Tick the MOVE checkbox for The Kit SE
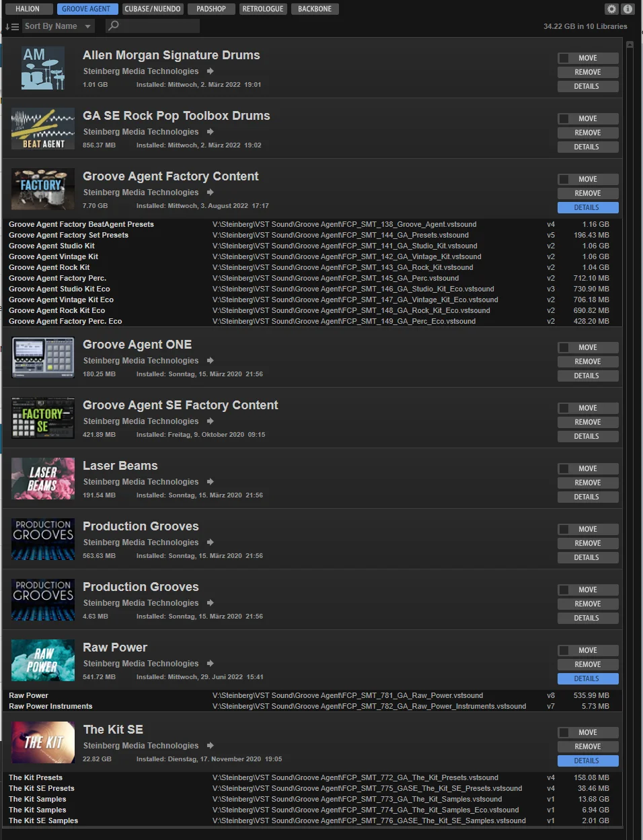Screen dimensions: 643x840 pyautogui.click(x=564, y=733)
